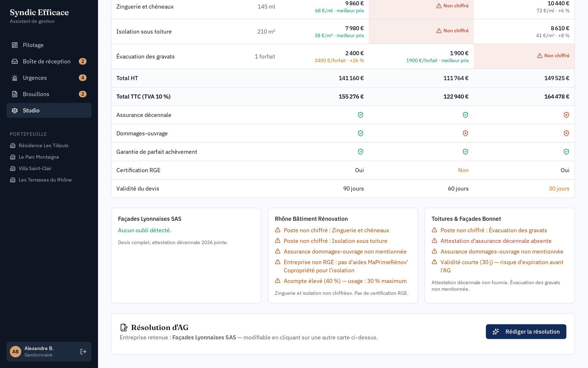Click warning icon for Zinguerie Non chiffré

click(439, 6)
